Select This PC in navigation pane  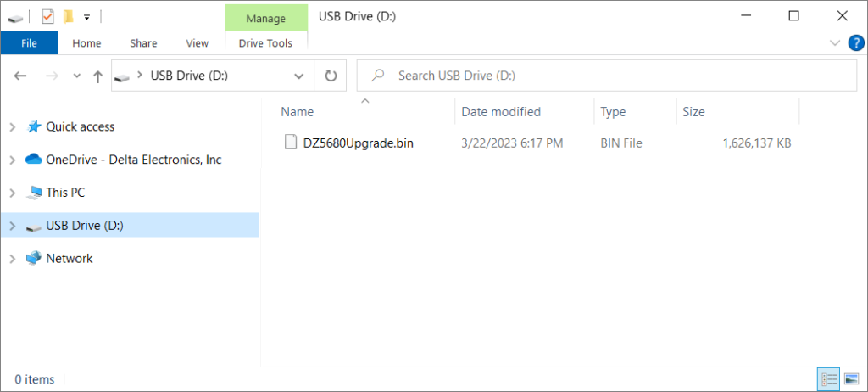point(65,193)
